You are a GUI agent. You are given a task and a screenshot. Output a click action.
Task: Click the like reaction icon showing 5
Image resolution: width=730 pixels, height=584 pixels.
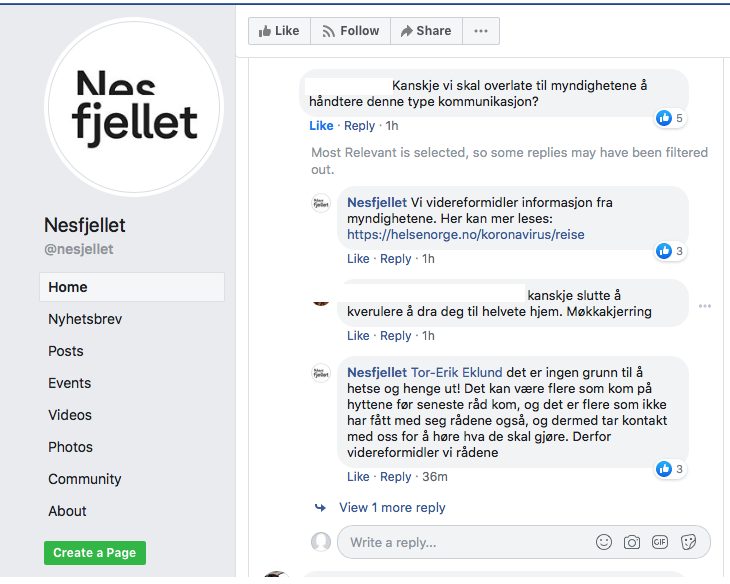(x=664, y=118)
